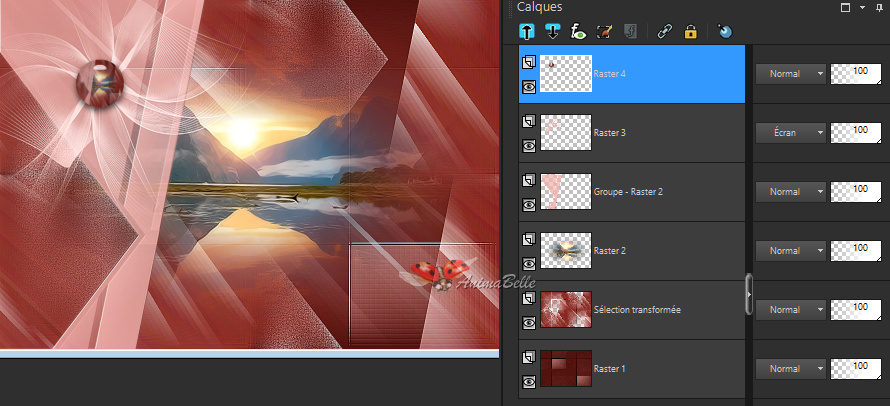Click the greyed-out layer styles f icon

tap(629, 31)
